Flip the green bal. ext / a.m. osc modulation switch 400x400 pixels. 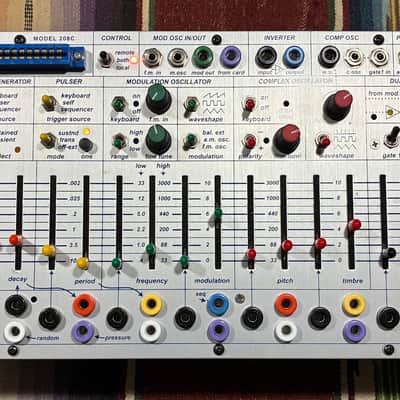190,141
